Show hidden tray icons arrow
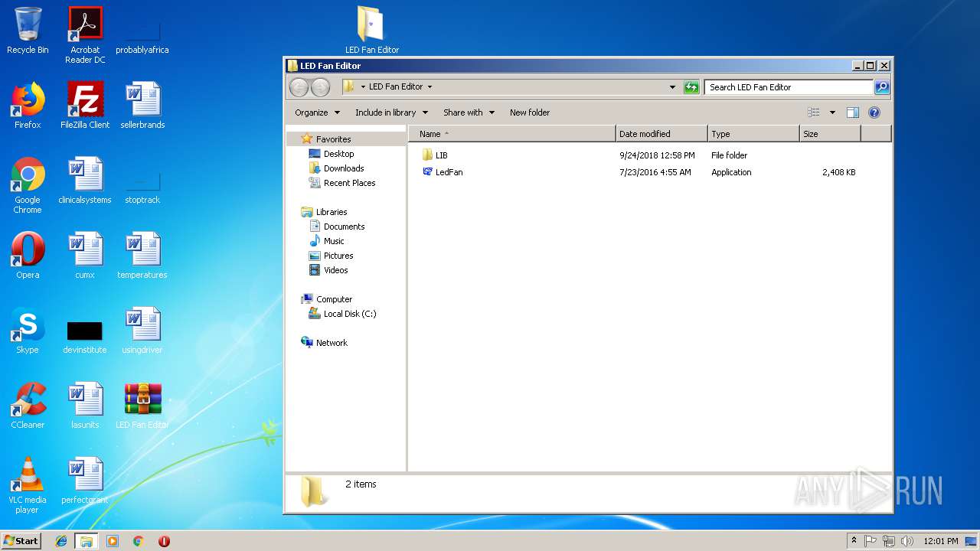 point(854,541)
